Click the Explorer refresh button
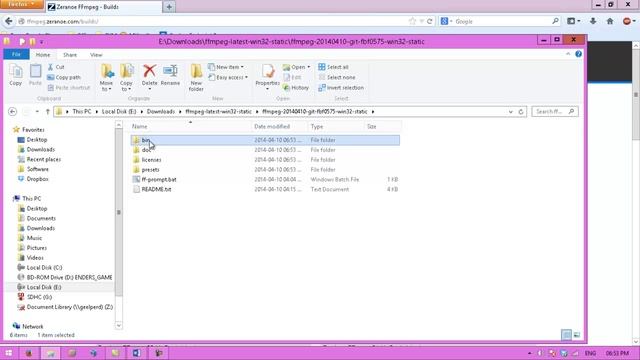The width and height of the screenshot is (640, 360). [521, 111]
